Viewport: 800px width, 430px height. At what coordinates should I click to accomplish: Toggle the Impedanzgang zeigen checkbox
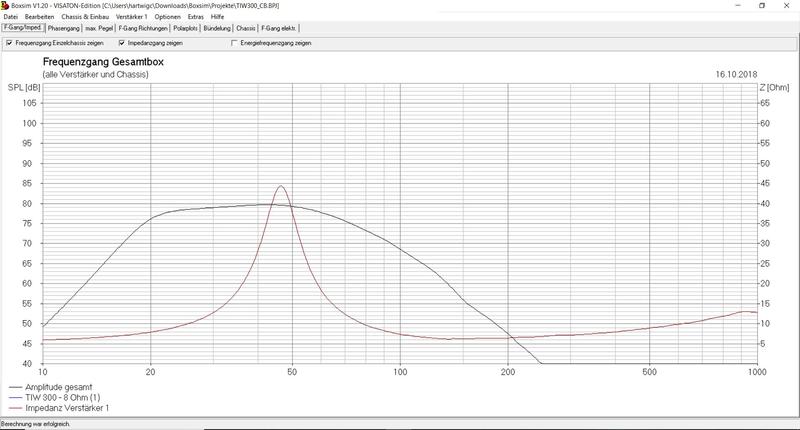click(122, 44)
